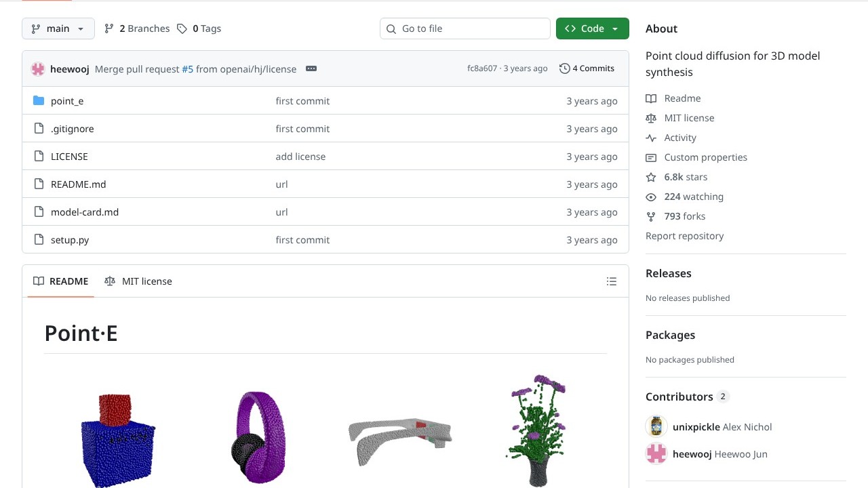Click the point_e folder icon

pos(39,101)
